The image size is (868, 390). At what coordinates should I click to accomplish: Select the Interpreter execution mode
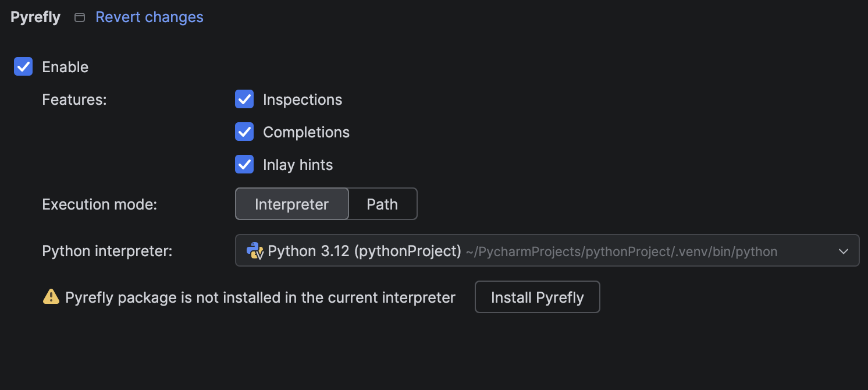291,204
